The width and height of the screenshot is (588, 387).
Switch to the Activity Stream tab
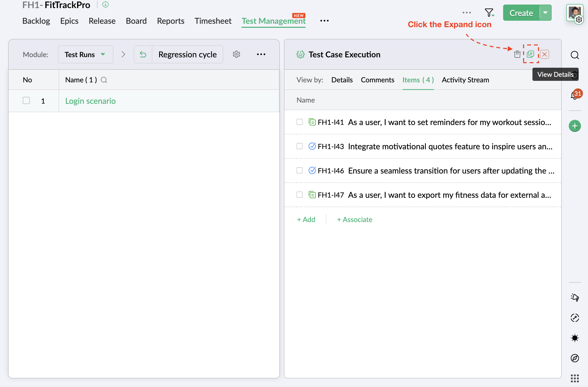coord(465,80)
